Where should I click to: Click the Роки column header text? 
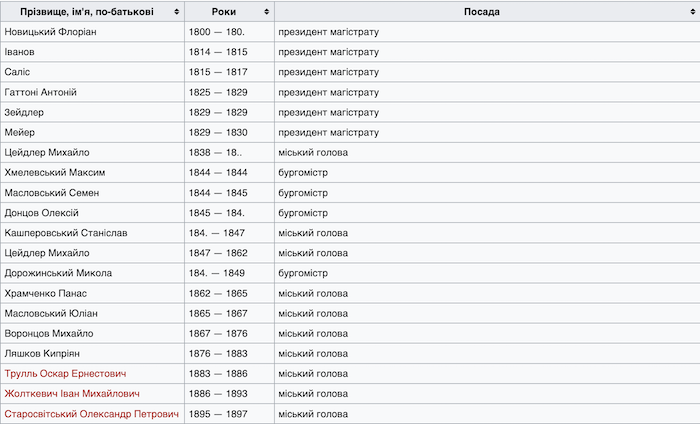224,12
